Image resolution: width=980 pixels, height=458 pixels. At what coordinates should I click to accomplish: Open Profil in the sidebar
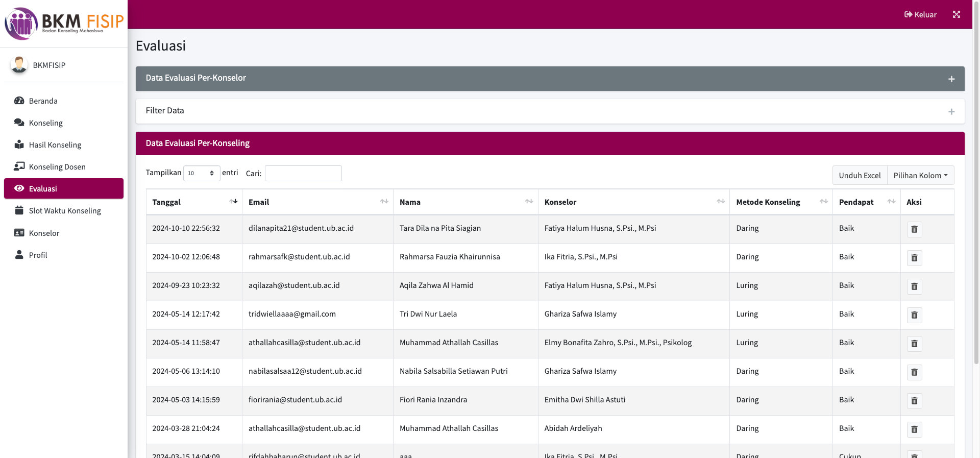point(64,255)
